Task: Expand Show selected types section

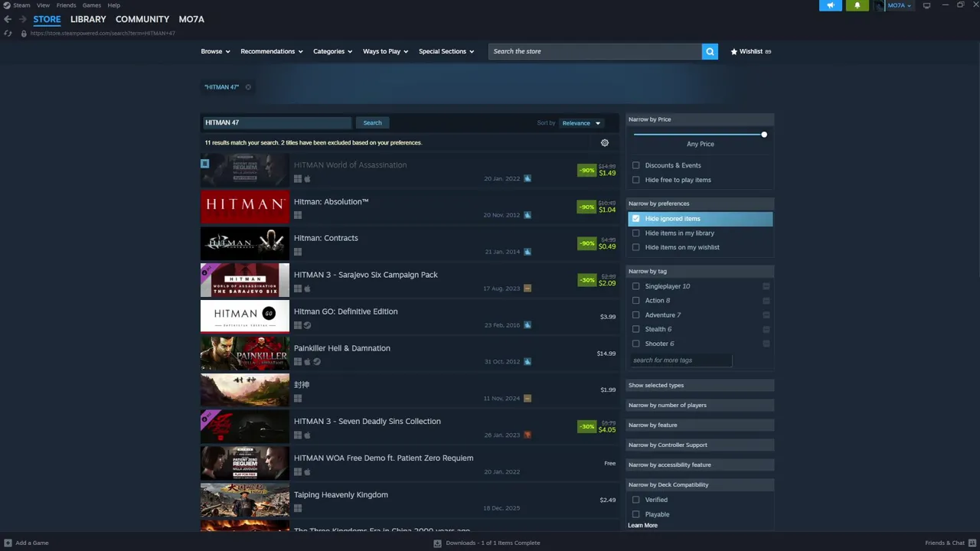Action: 700,385
